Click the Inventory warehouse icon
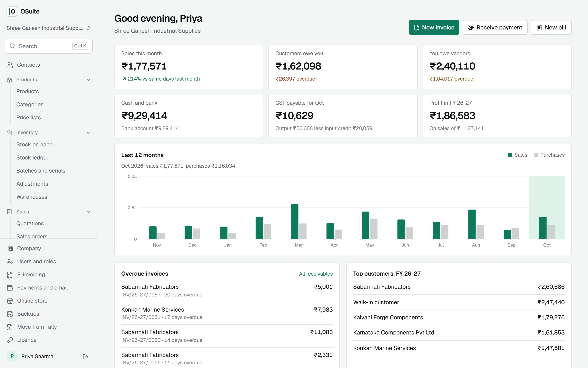This screenshot has width=588, height=368. (9, 133)
